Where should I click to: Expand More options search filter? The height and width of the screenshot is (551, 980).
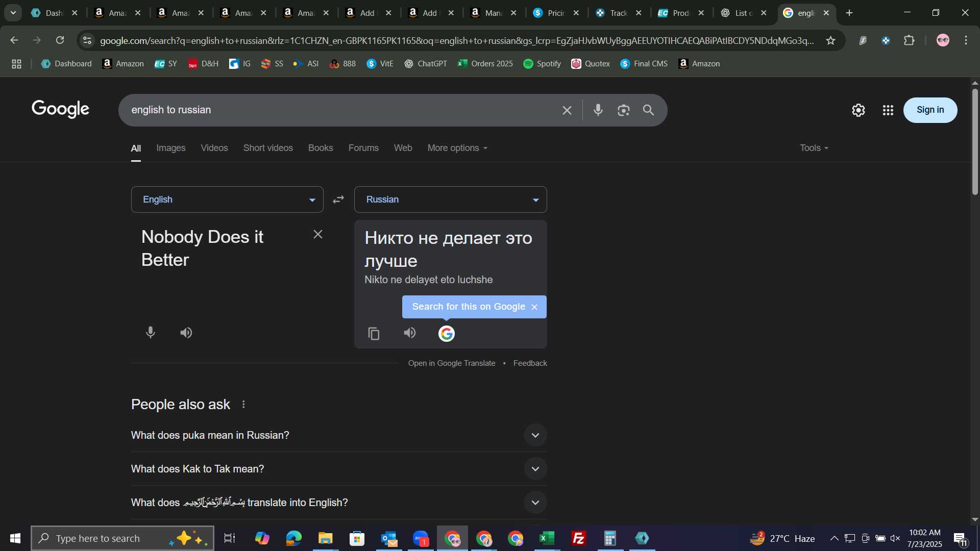[457, 148]
